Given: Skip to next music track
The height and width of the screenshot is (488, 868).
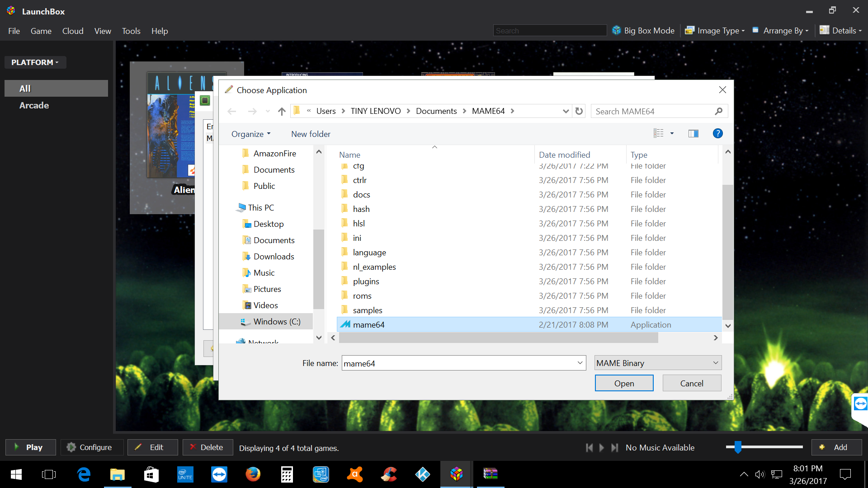Looking at the screenshot, I should pos(614,448).
